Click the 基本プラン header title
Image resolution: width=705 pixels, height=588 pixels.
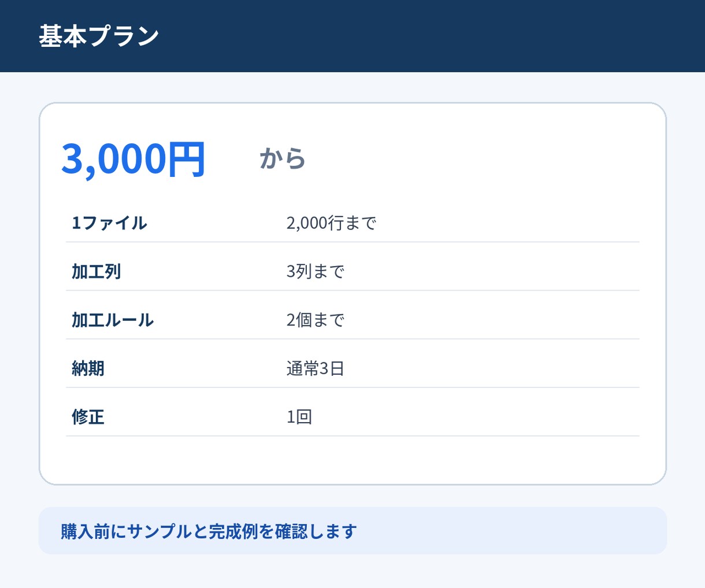point(99,36)
